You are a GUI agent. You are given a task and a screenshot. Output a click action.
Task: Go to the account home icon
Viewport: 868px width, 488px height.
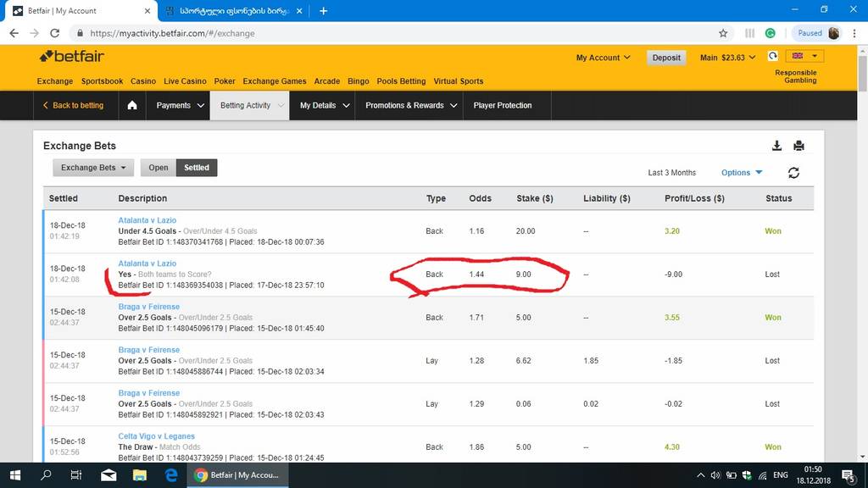coord(131,105)
